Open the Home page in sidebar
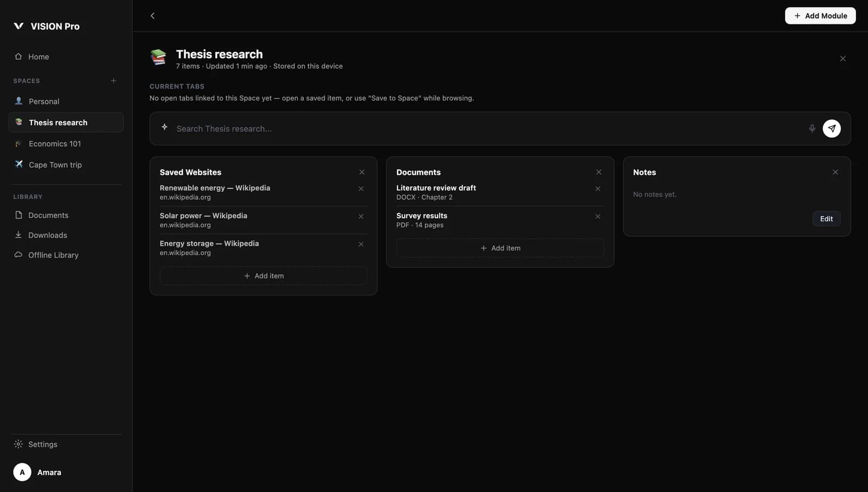The width and height of the screenshot is (868, 492). click(x=66, y=56)
